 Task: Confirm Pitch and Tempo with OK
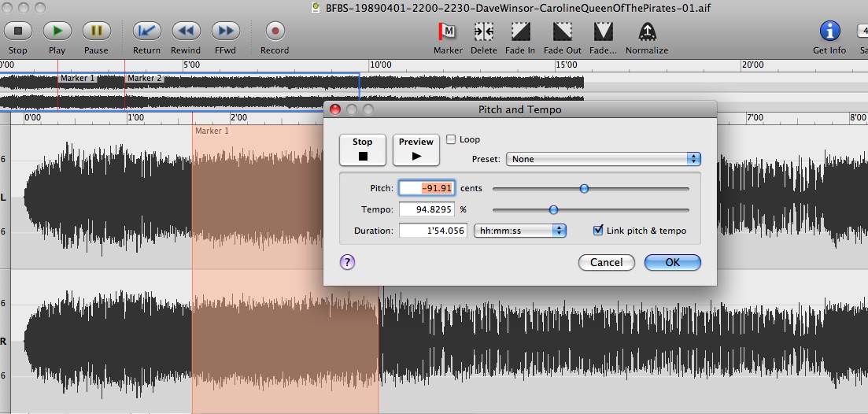(x=672, y=262)
